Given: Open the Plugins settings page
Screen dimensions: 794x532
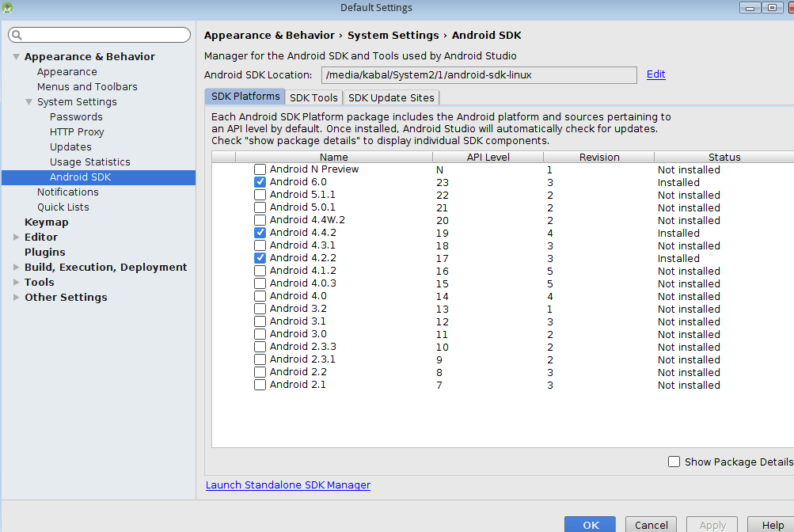Looking at the screenshot, I should tap(45, 253).
